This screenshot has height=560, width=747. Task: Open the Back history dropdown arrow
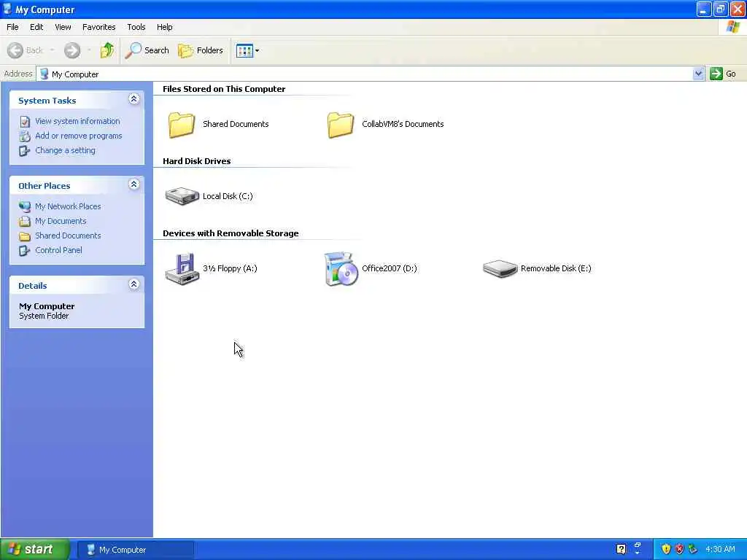(x=52, y=50)
